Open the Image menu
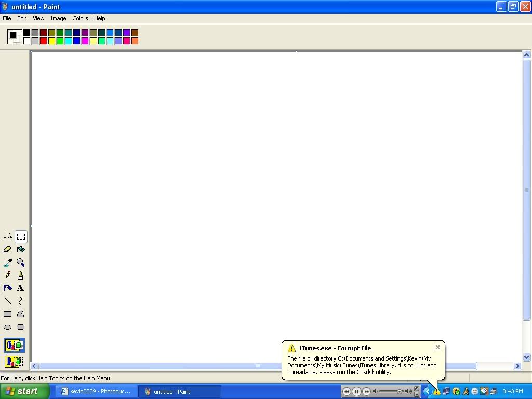Viewport: 532px width, 399px height. click(58, 18)
